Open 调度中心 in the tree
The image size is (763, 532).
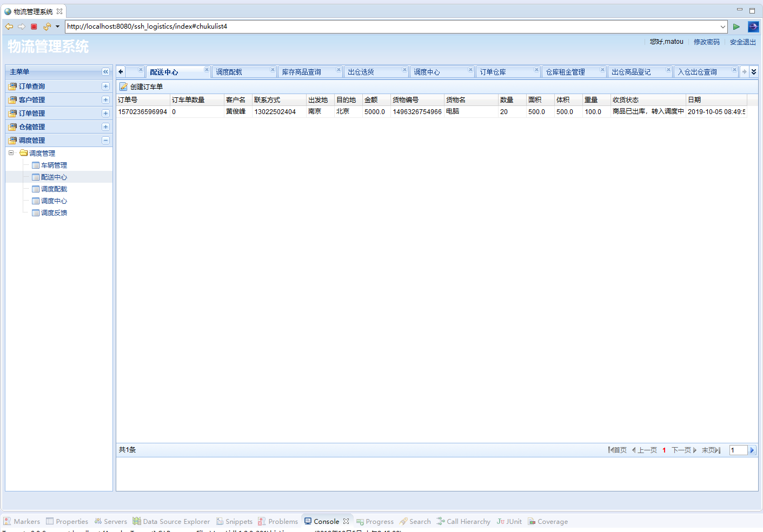[54, 201]
